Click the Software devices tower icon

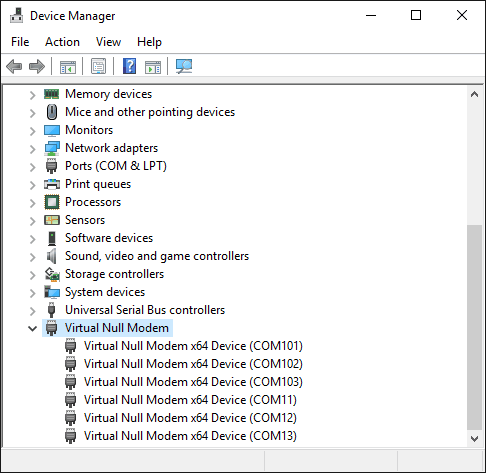(x=52, y=238)
